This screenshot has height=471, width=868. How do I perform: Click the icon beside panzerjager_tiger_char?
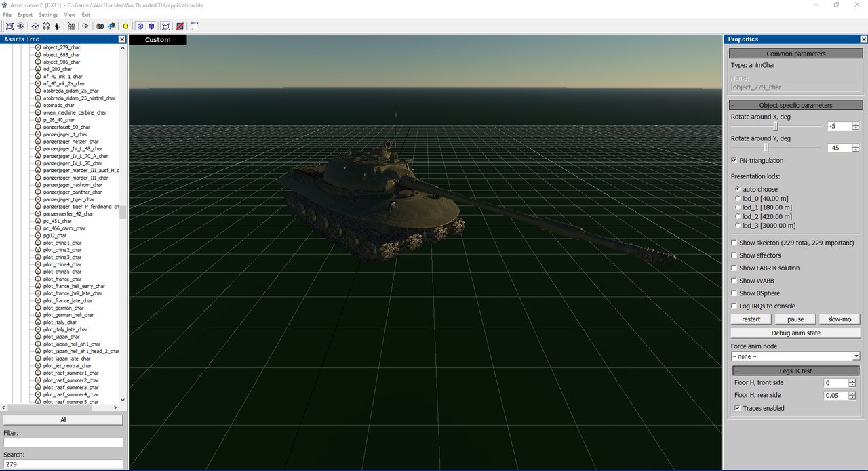pos(38,199)
